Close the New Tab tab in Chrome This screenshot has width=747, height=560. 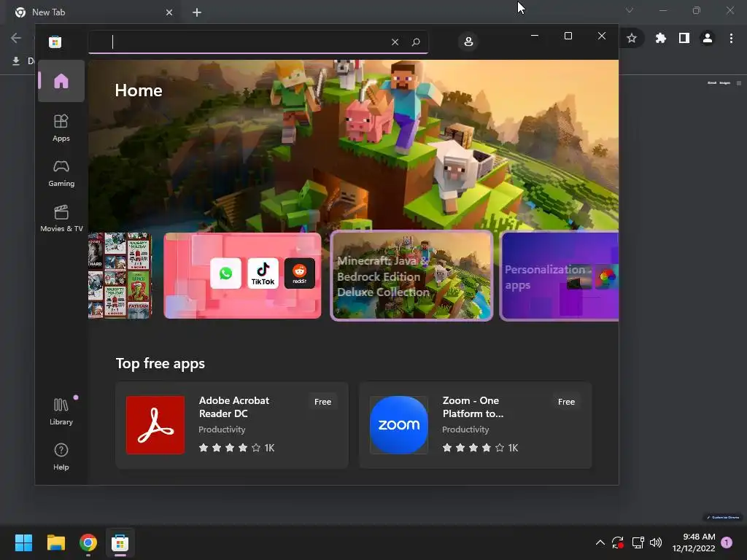(x=169, y=12)
